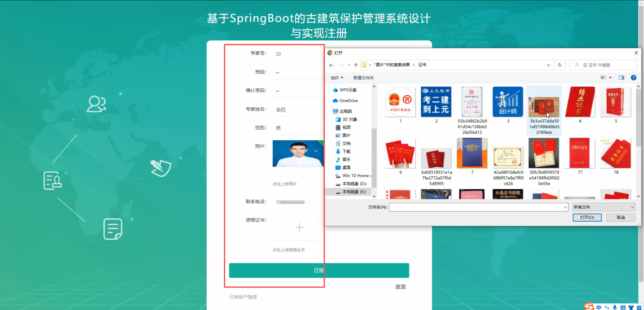
Task: Open the view mode dropdown arrow
Action: [x=610, y=78]
